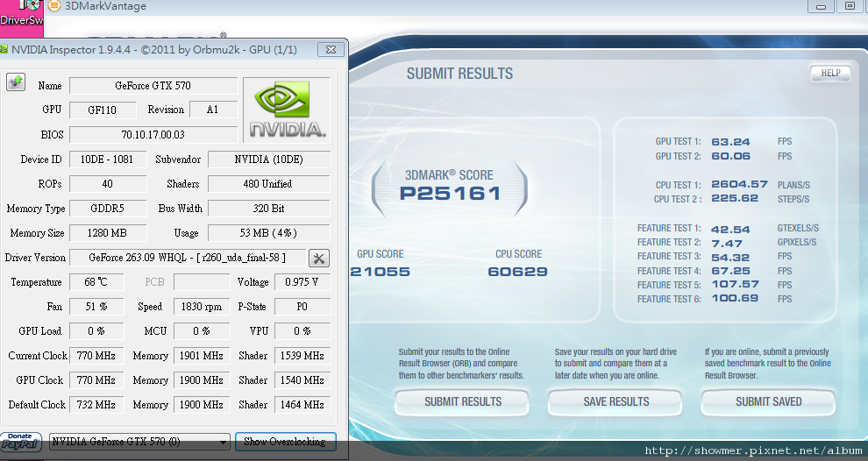The width and height of the screenshot is (868, 461).
Task: Click the Name field GeForce GTX 570
Action: coord(153,86)
